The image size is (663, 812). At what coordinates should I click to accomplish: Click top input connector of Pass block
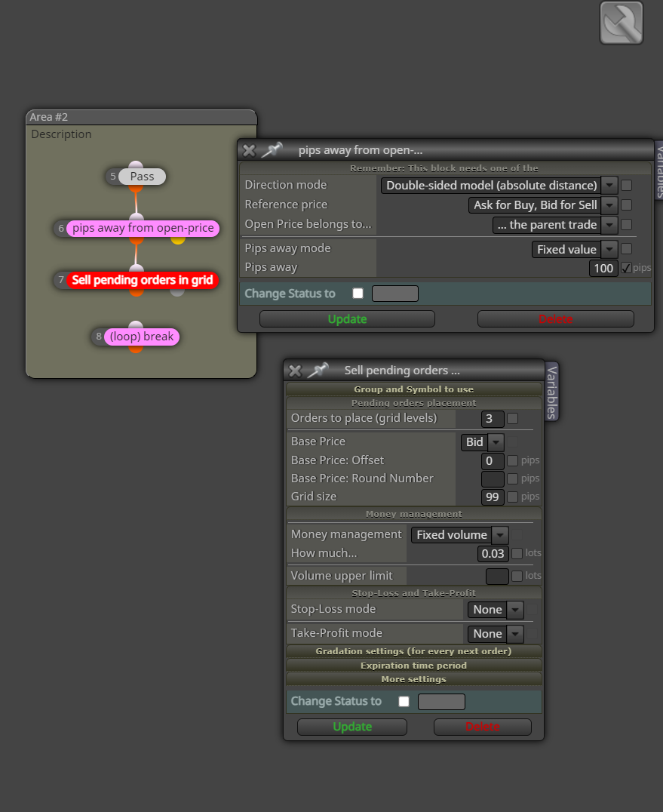coord(136,165)
